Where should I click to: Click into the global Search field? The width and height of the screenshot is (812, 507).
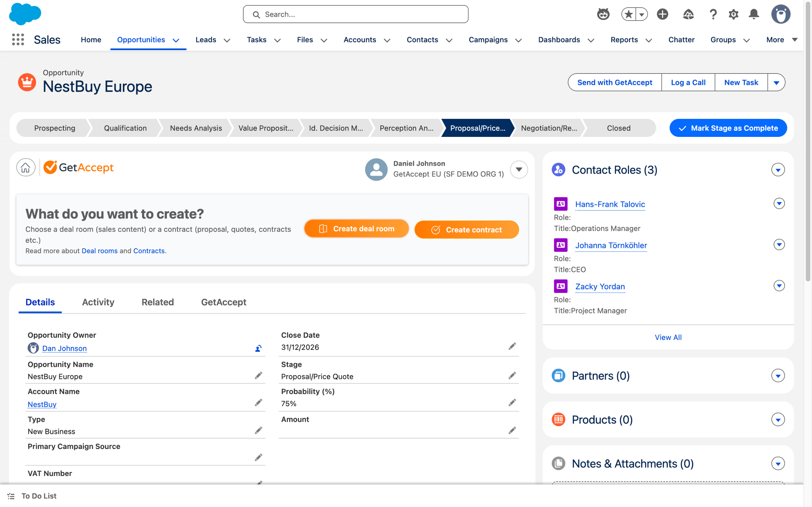point(356,15)
